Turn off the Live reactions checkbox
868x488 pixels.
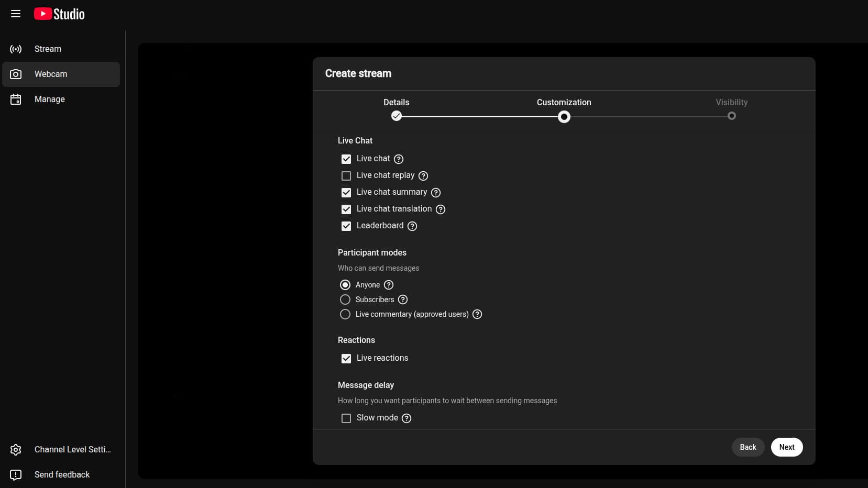[x=346, y=359]
